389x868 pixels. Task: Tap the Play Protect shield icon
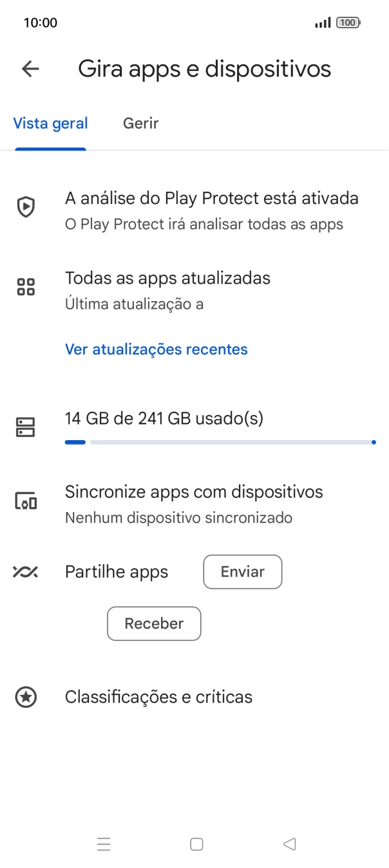pyautogui.click(x=26, y=207)
